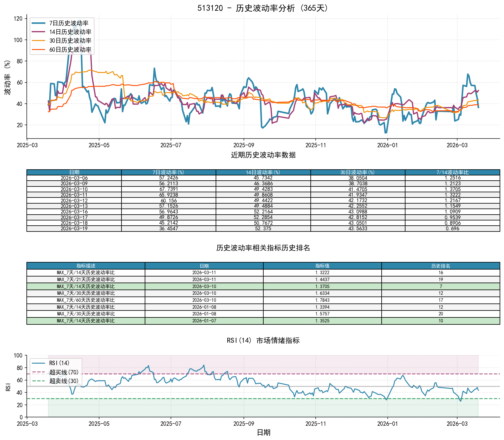Click the 60日历史波动率 legend line swatch
This screenshot has width=504, height=440.
(x=39, y=50)
